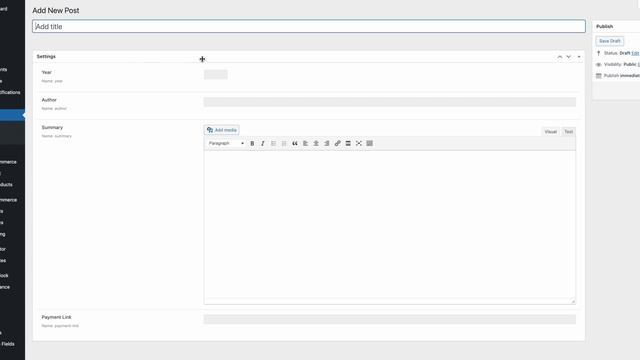Apply blockquote formatting
640x360 pixels.
click(x=295, y=143)
